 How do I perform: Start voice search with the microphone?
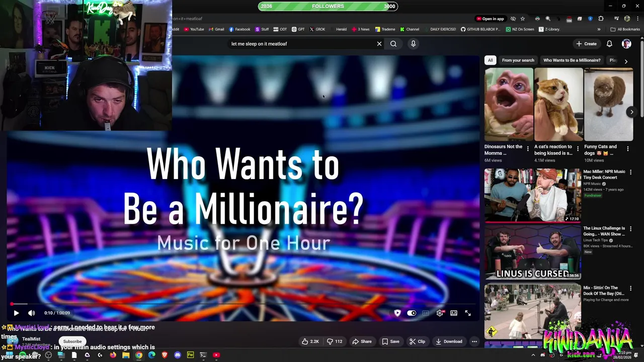coord(413,44)
